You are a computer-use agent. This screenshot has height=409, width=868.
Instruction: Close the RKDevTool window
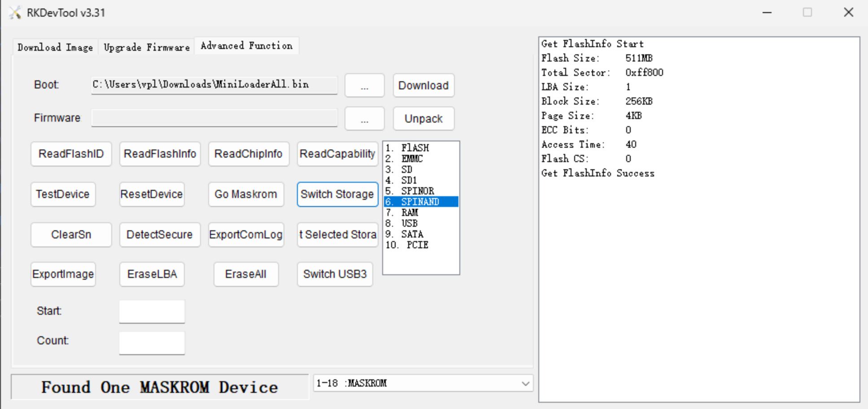[x=848, y=13]
